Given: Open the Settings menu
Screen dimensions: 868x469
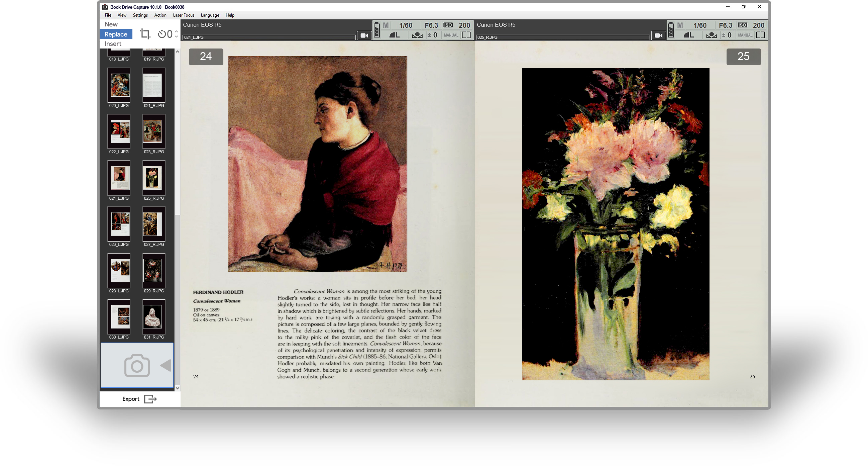Looking at the screenshot, I should [140, 15].
